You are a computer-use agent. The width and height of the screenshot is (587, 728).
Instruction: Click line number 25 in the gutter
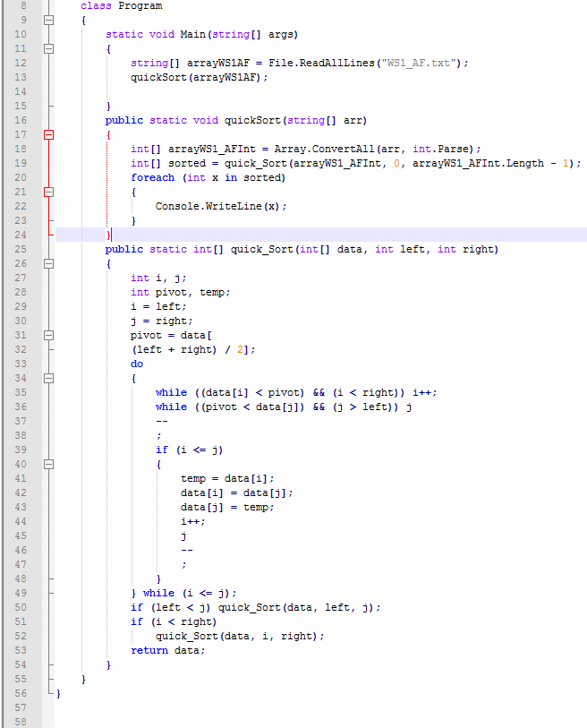[21, 249]
